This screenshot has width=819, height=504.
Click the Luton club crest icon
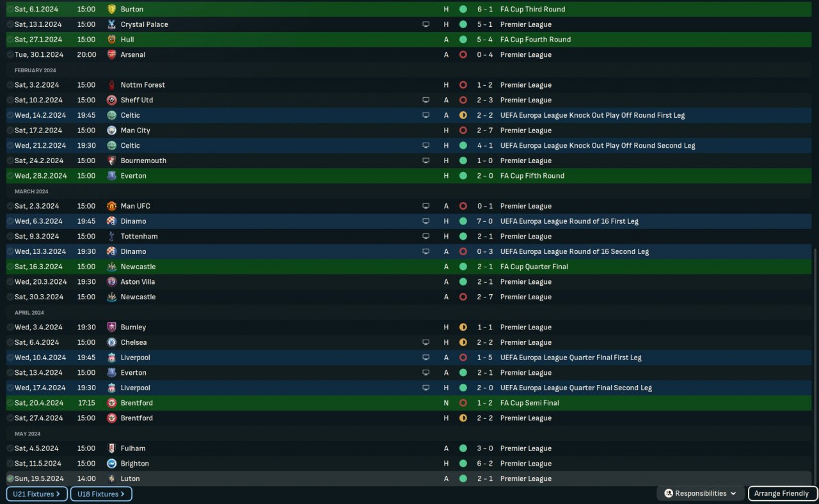(x=111, y=478)
